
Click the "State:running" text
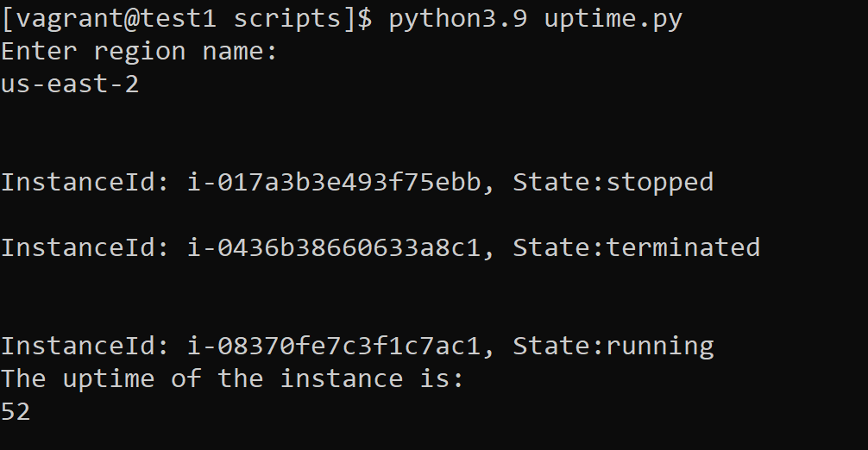coord(613,347)
